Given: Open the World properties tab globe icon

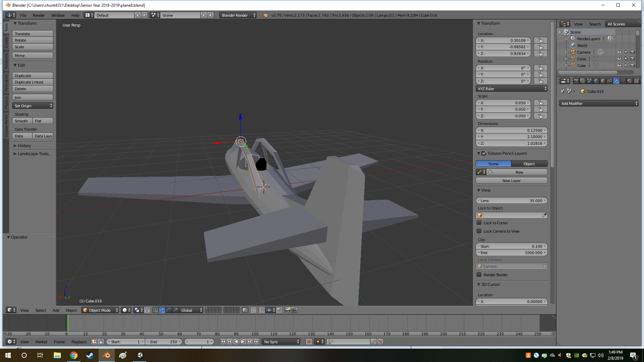Looking at the screenshot, I should [596, 81].
